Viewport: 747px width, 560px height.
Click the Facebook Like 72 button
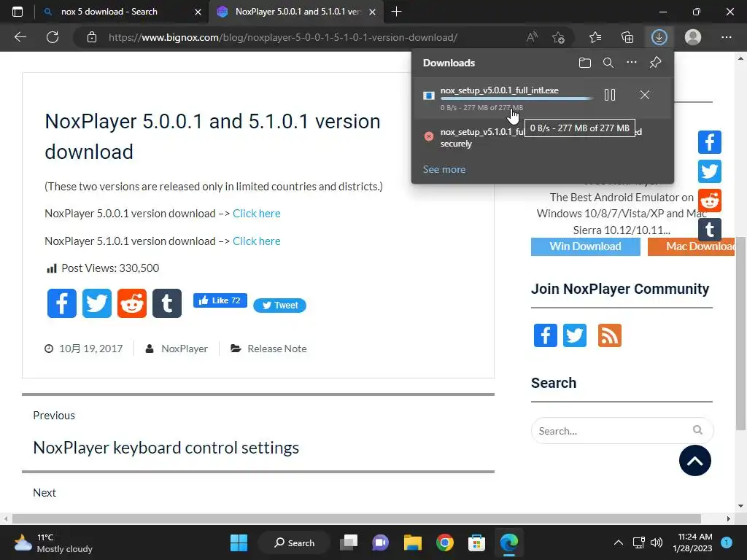click(x=220, y=300)
